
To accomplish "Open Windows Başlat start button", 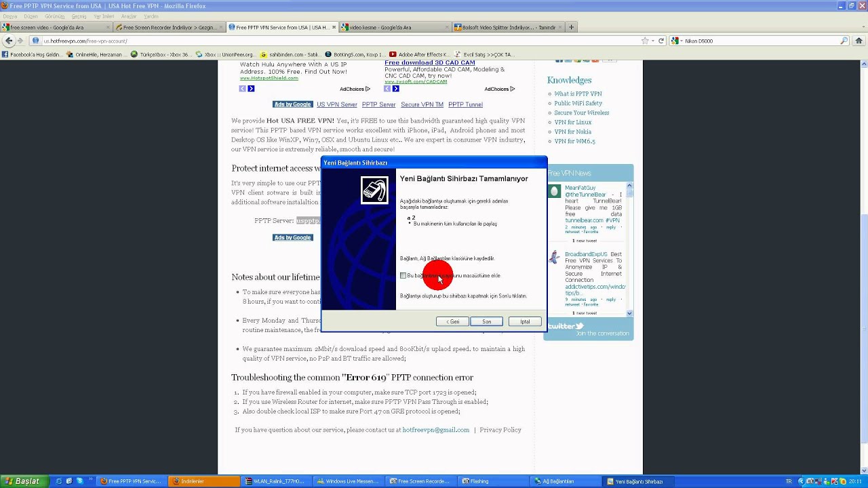I will [x=24, y=481].
